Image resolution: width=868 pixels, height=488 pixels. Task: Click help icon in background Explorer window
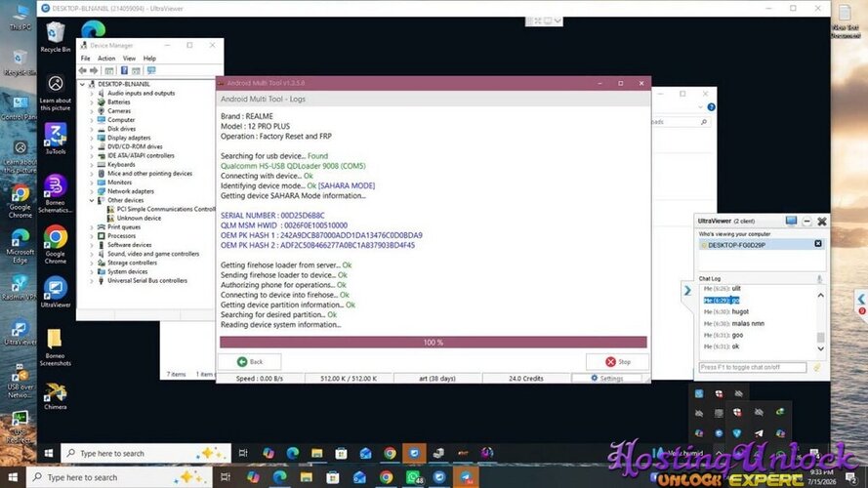[x=712, y=107]
